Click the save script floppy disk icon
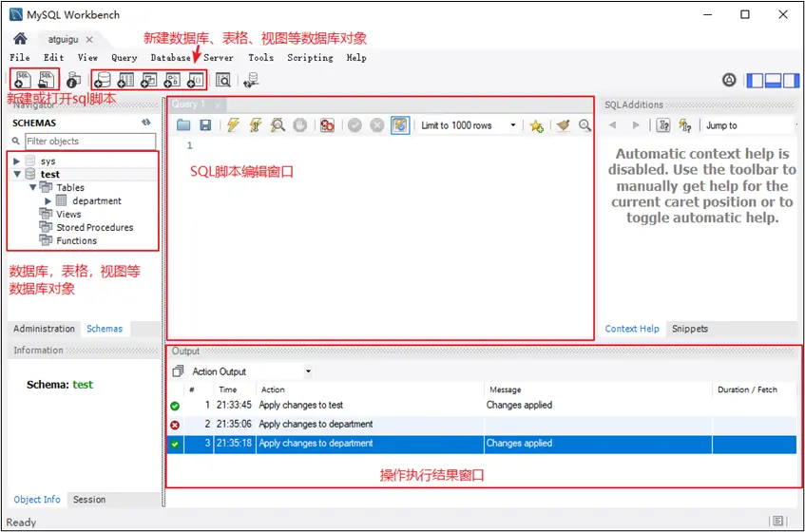The image size is (805, 532). (205, 125)
